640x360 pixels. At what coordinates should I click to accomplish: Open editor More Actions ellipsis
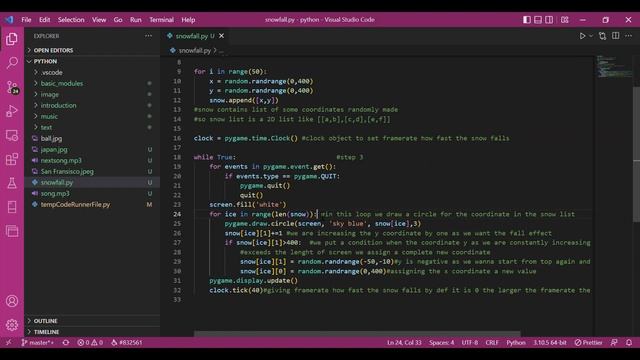coord(628,36)
